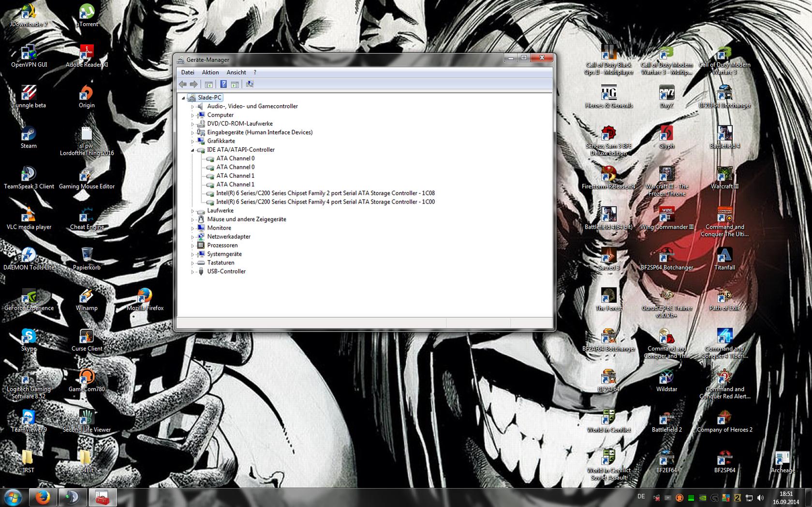Select Eingabegeräte (Human Interface Devices)
This screenshot has width=812, height=507.
coord(260,132)
